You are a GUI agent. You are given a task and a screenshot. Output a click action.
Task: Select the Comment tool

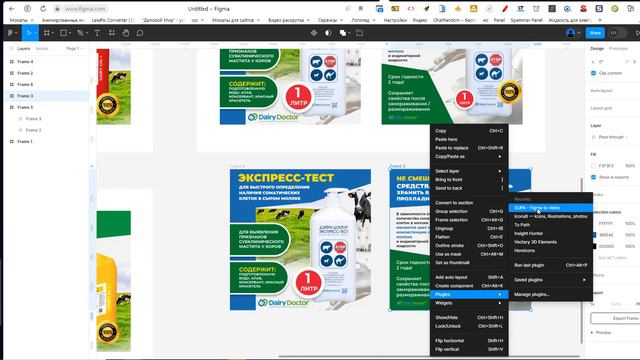coord(140,33)
